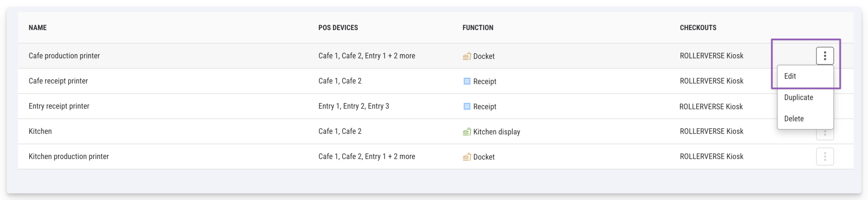Click the Docket icon in Cafe production printer row

pyautogui.click(x=467, y=56)
